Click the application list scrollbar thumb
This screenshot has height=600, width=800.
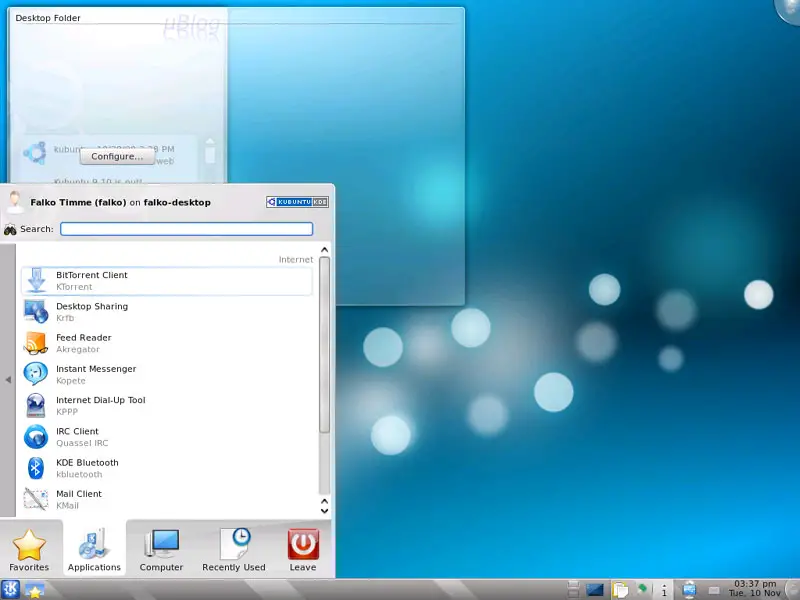pos(324,345)
